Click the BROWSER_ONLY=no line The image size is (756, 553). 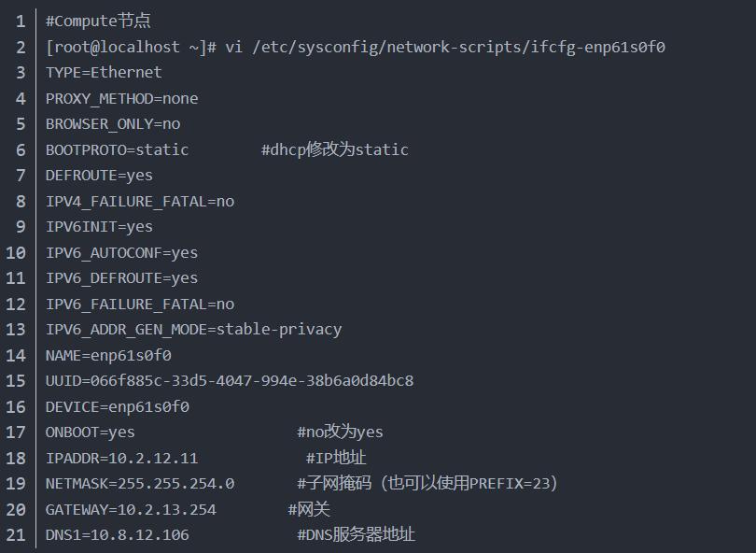click(x=113, y=123)
